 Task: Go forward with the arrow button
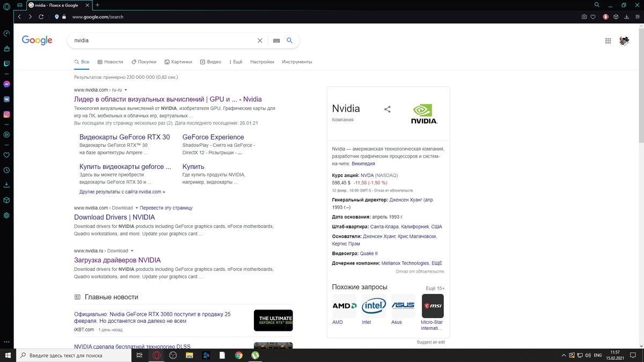(30, 17)
